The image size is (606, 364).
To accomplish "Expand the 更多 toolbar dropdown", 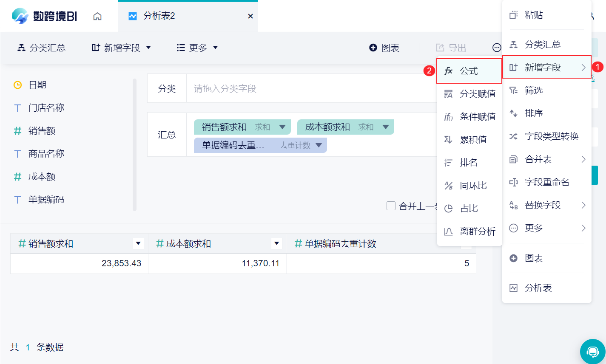I will (x=197, y=48).
